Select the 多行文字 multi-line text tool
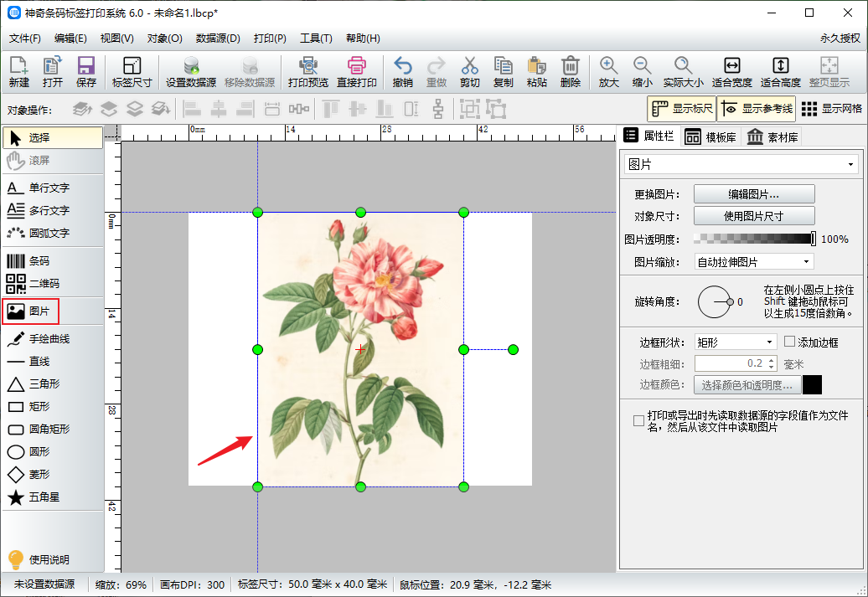Viewport: 868px width, 597px height. pos(53,210)
